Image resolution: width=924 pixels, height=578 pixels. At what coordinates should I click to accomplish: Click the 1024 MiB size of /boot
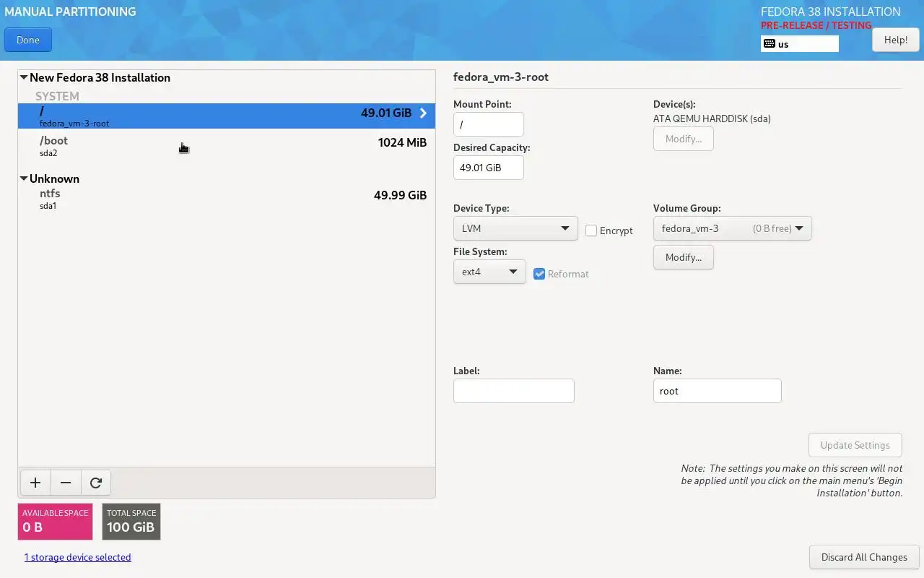point(402,142)
